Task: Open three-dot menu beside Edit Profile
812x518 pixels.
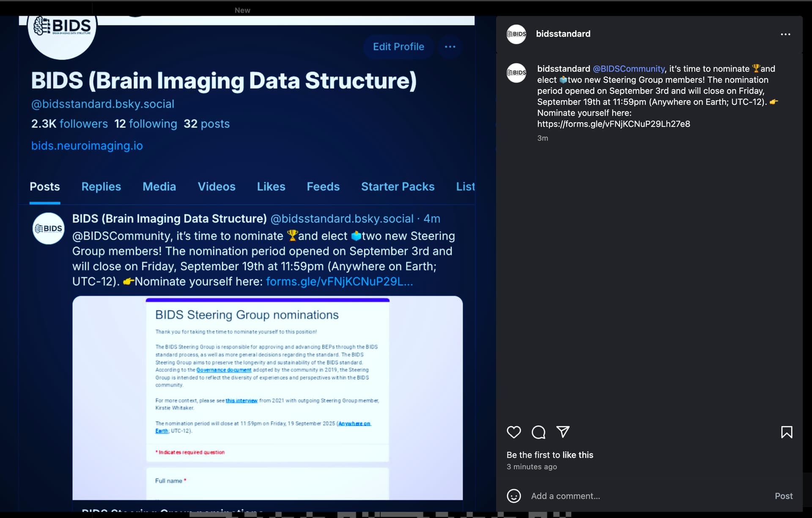Action: [x=450, y=47]
